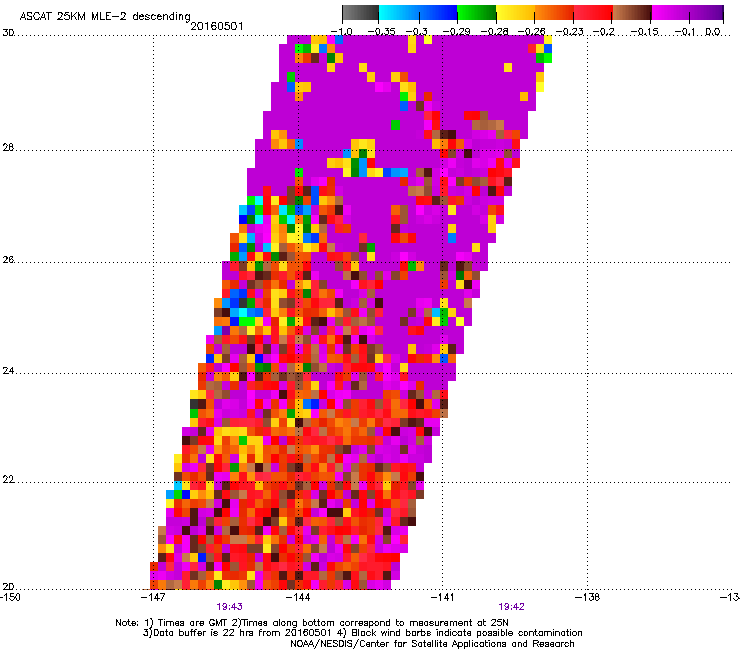Click the '-0.15' color scale label
Screen dimensions: 740x650
click(x=645, y=32)
